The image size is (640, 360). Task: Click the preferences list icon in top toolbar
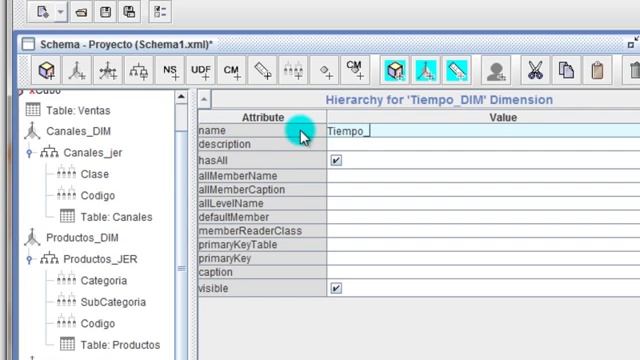point(160,12)
